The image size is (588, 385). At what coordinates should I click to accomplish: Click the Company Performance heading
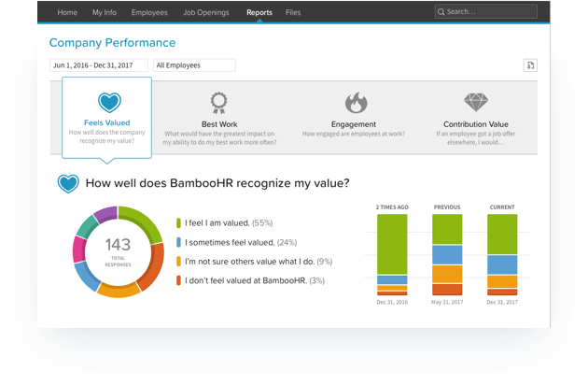112,43
